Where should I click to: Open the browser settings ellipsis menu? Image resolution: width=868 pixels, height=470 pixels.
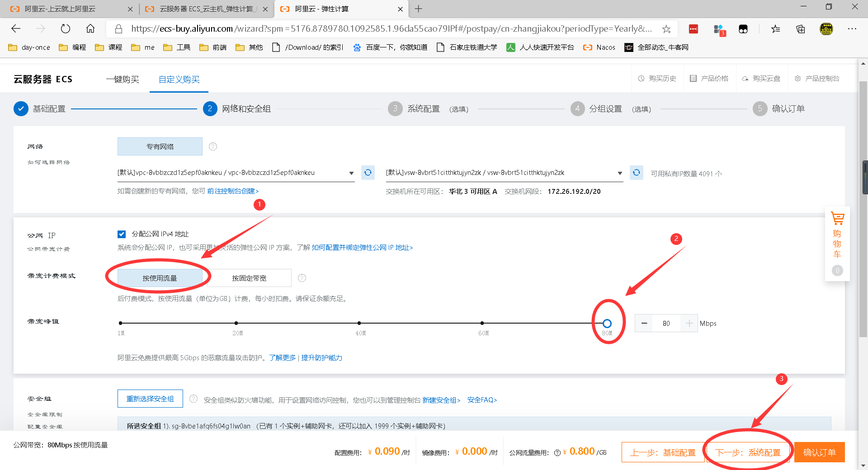(852, 29)
